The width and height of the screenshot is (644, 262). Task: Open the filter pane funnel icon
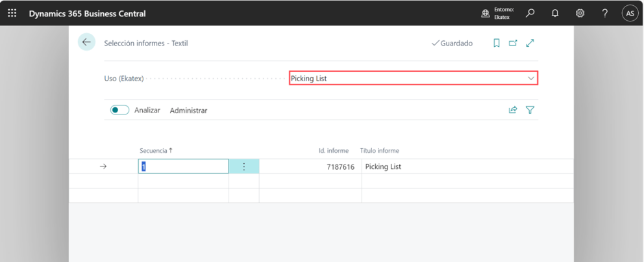[x=530, y=111]
